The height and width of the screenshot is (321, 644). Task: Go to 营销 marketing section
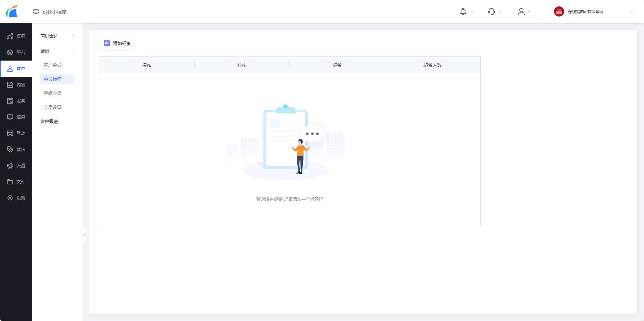tap(16, 149)
